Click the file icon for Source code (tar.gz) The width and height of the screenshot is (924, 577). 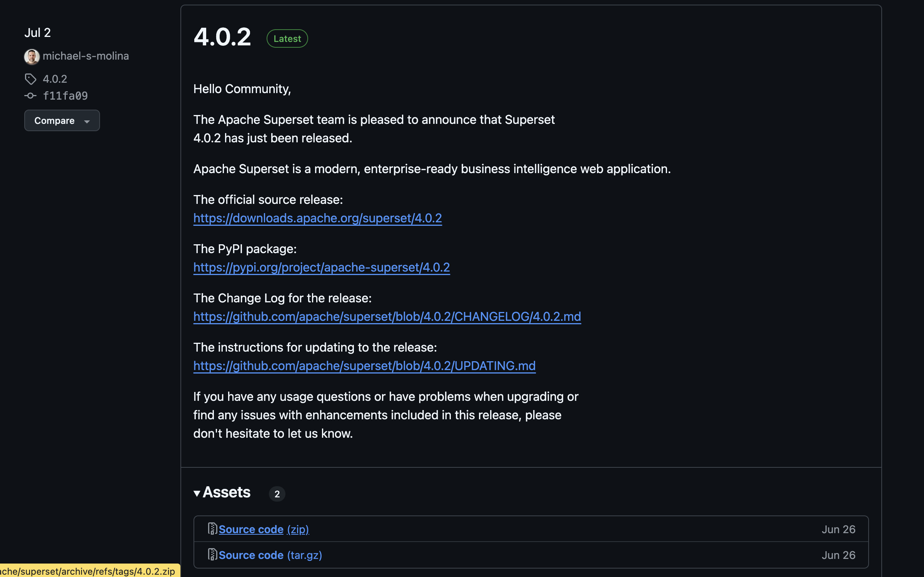[212, 555]
